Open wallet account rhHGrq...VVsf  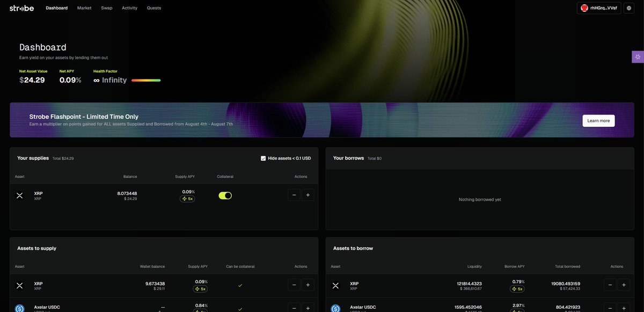(x=599, y=8)
